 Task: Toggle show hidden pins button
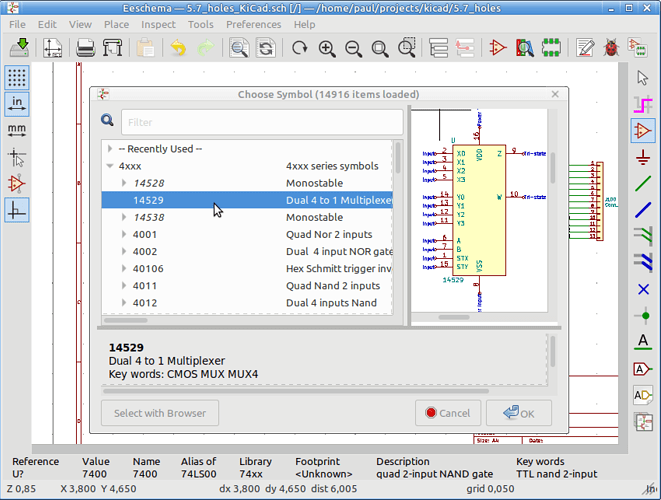click(17, 184)
